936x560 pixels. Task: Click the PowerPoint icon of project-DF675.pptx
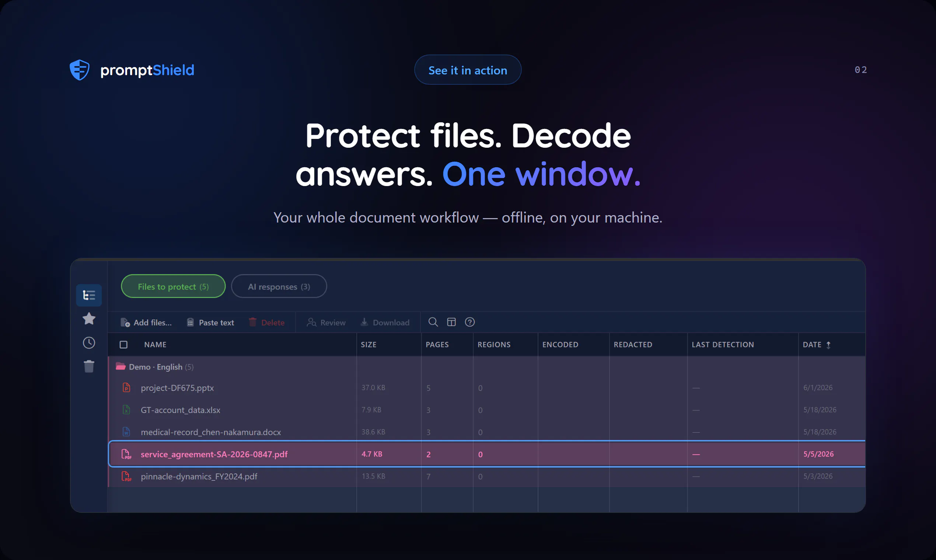point(126,388)
